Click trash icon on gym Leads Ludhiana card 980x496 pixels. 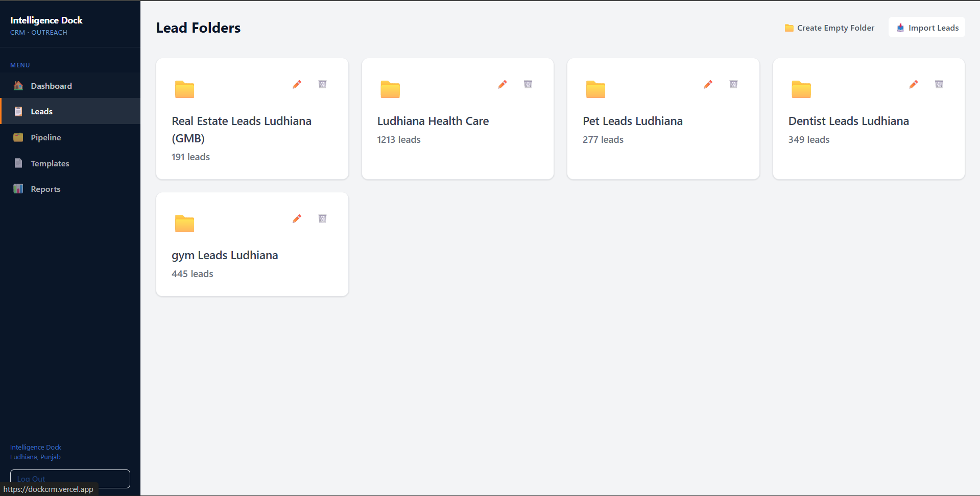click(322, 218)
